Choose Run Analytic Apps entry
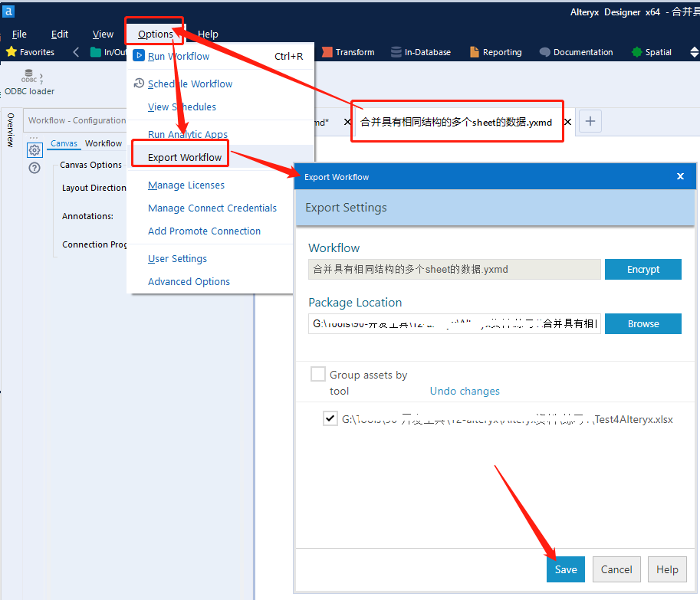The image size is (700, 600). [x=221, y=134]
